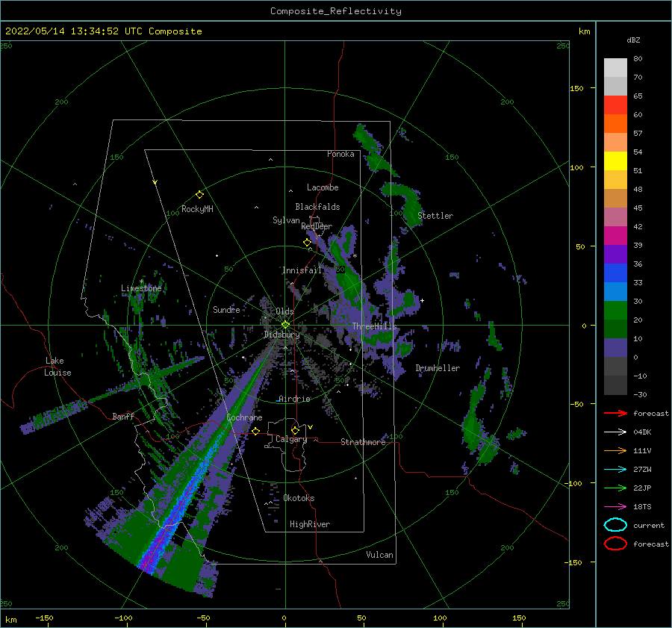Click the bright green swatch above 20 dBZ
672x628 pixels.
[x=615, y=310]
